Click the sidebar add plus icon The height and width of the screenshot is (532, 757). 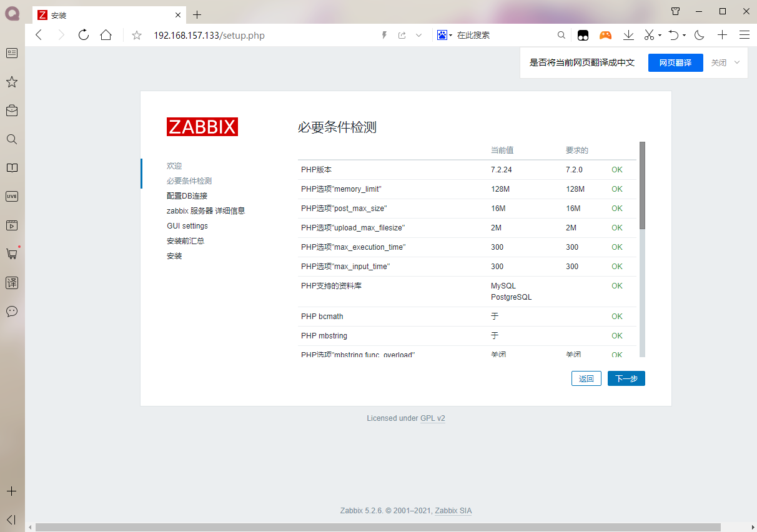[x=12, y=491]
